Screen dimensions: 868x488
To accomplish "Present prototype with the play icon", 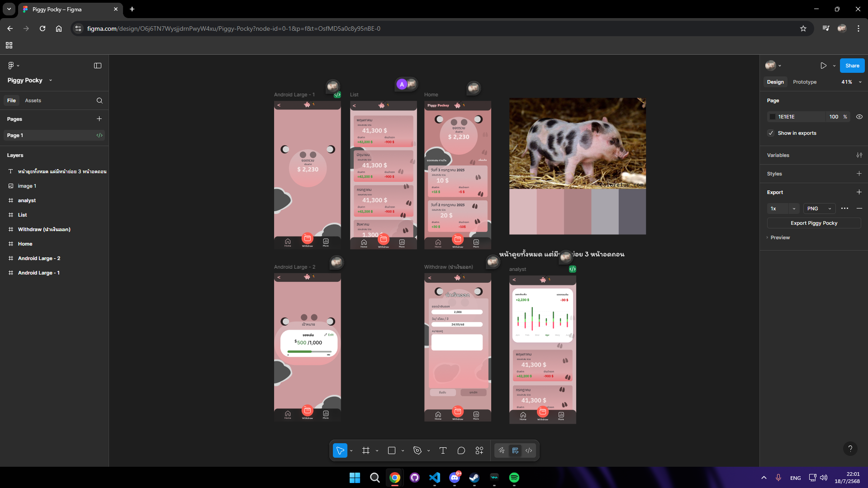I will [x=823, y=66].
